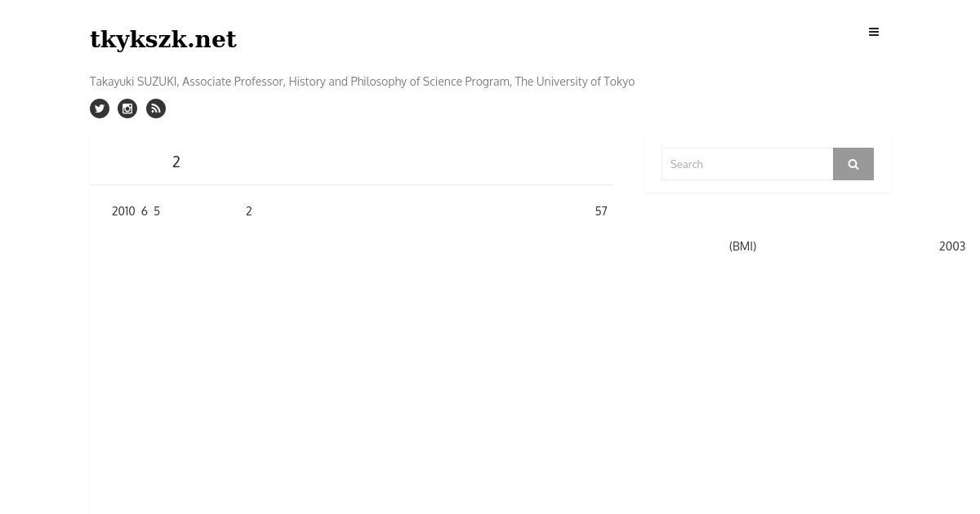Click the magnifier search button
The image size is (980, 514).
click(x=853, y=164)
